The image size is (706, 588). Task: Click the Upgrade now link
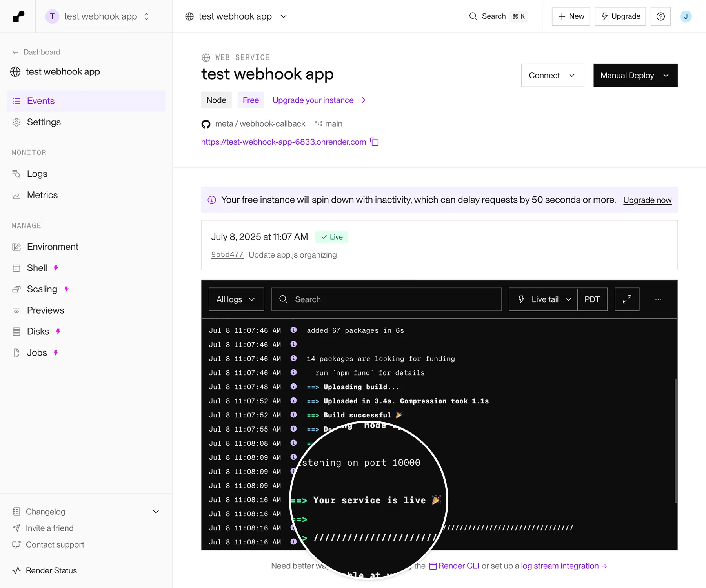tap(647, 200)
